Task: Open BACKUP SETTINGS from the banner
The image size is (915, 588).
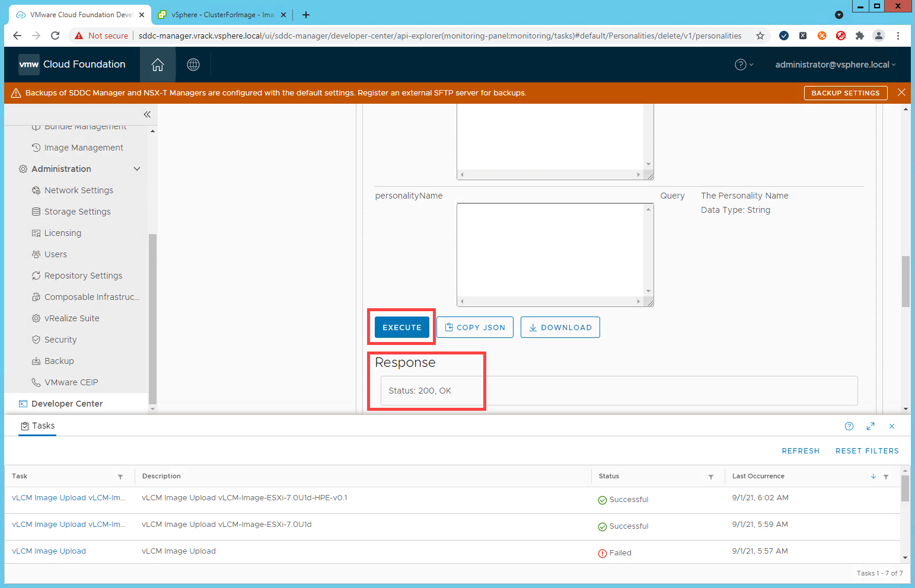Action: click(846, 93)
